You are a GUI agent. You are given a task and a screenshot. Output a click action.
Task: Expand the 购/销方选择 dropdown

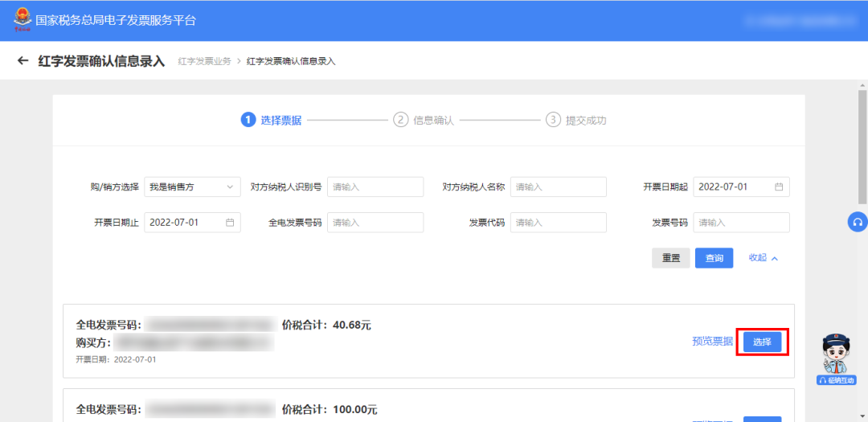click(193, 187)
